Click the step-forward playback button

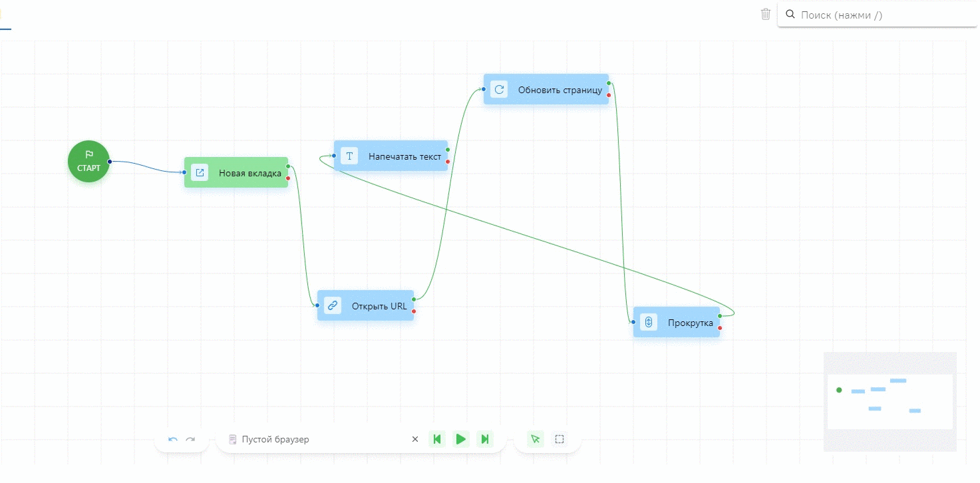click(485, 439)
